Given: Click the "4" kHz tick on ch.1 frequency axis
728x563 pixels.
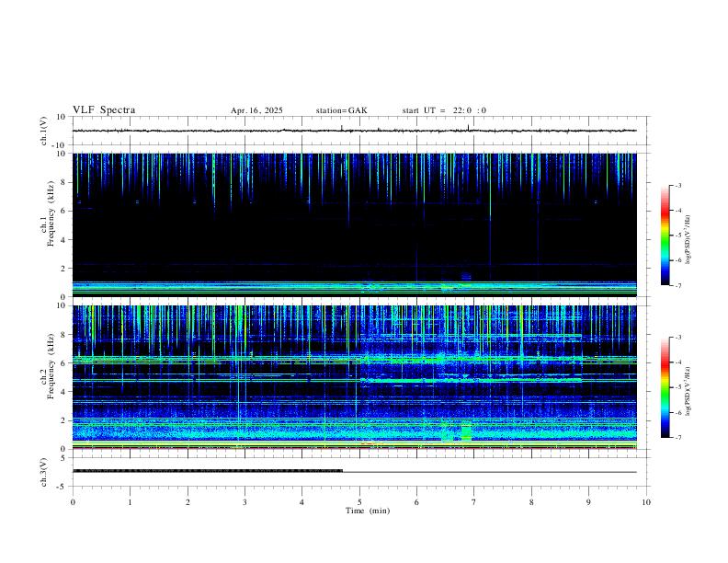Looking at the screenshot, I should (63, 240).
